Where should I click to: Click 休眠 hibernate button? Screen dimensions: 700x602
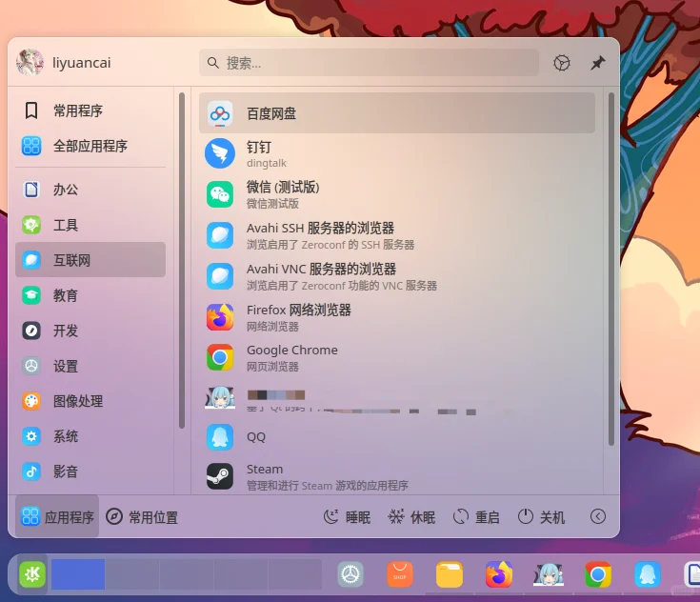(411, 516)
